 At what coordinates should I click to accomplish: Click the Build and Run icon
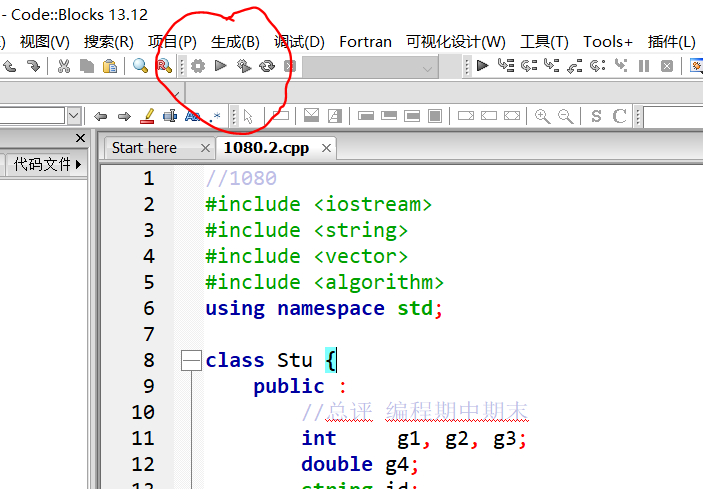tap(244, 66)
